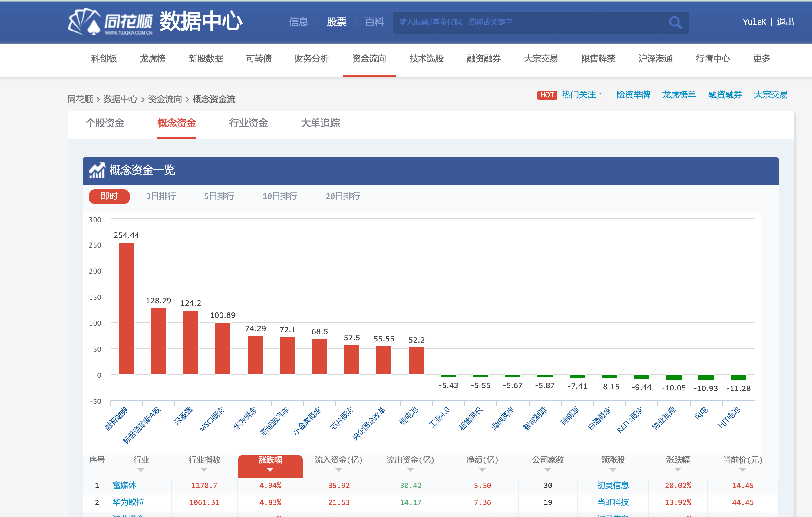
Task: Open 新股数据 navigation item
Action: point(206,59)
